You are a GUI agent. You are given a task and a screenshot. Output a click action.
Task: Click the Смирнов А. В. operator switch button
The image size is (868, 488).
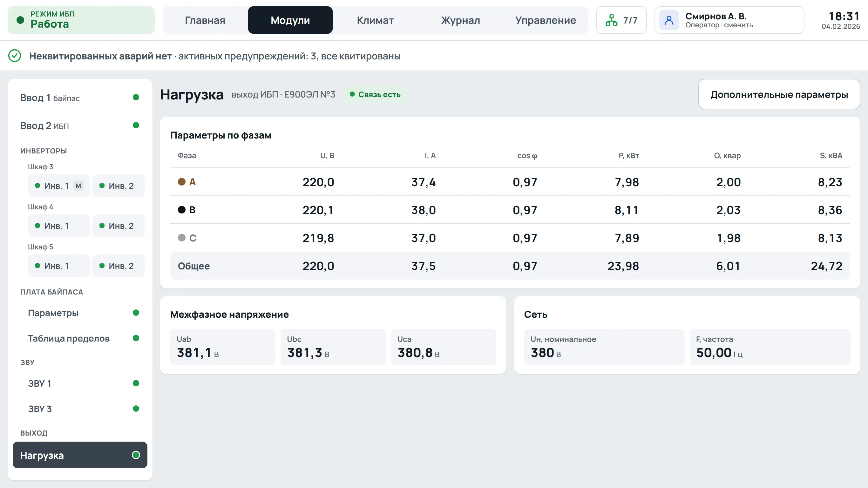point(729,20)
